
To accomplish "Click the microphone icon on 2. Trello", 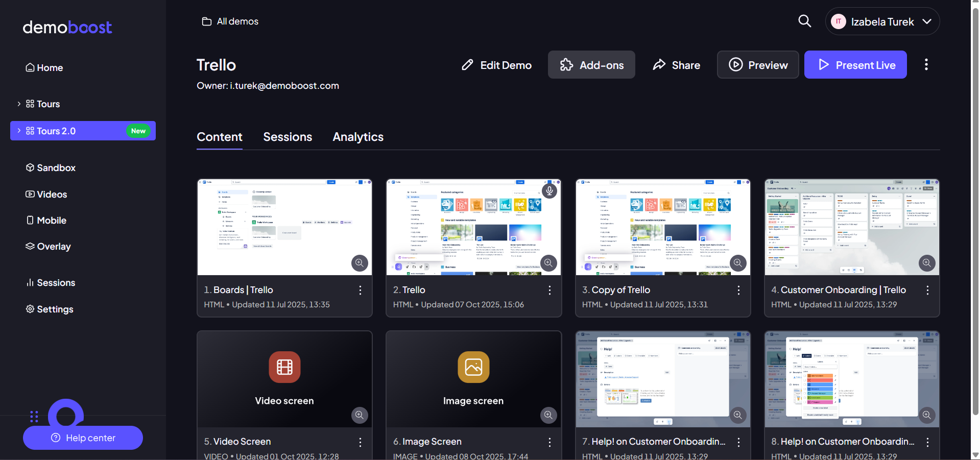I will 549,191.
